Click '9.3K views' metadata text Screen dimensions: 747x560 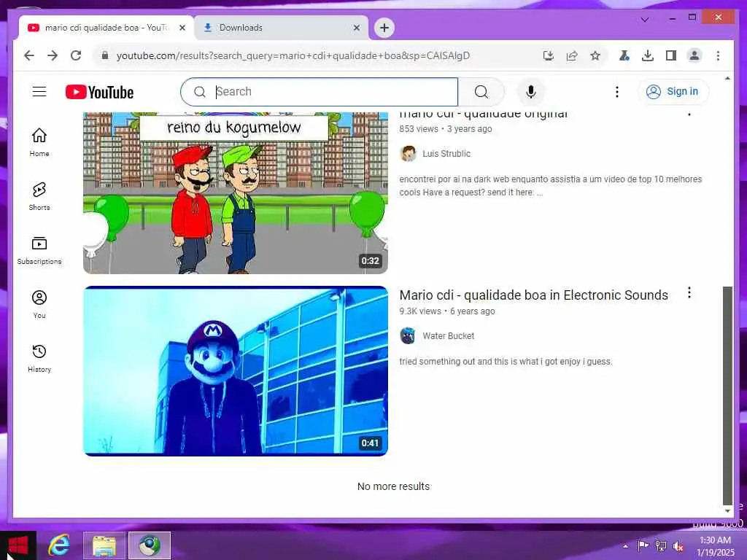[x=420, y=311]
